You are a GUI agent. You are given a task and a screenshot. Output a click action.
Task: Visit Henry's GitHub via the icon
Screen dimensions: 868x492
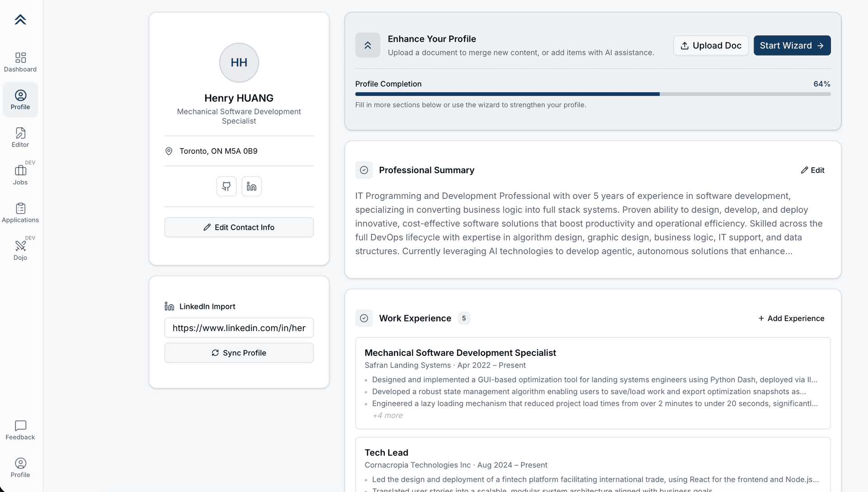[226, 186]
